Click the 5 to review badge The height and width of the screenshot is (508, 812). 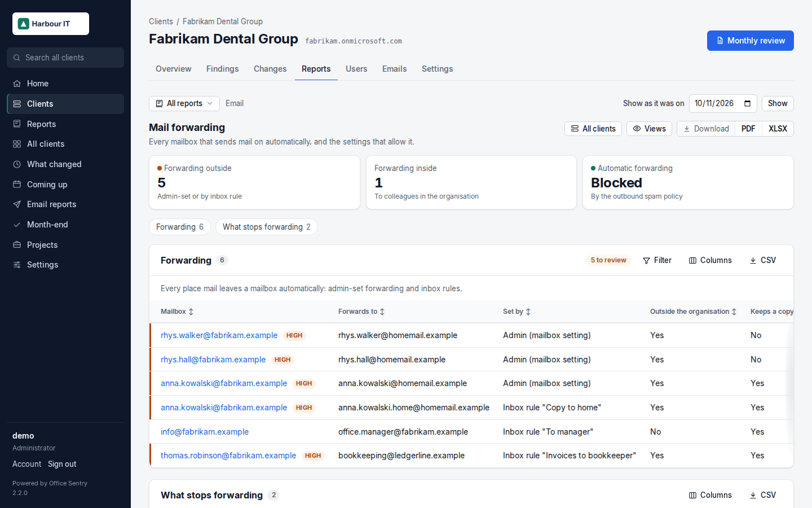[x=608, y=260]
